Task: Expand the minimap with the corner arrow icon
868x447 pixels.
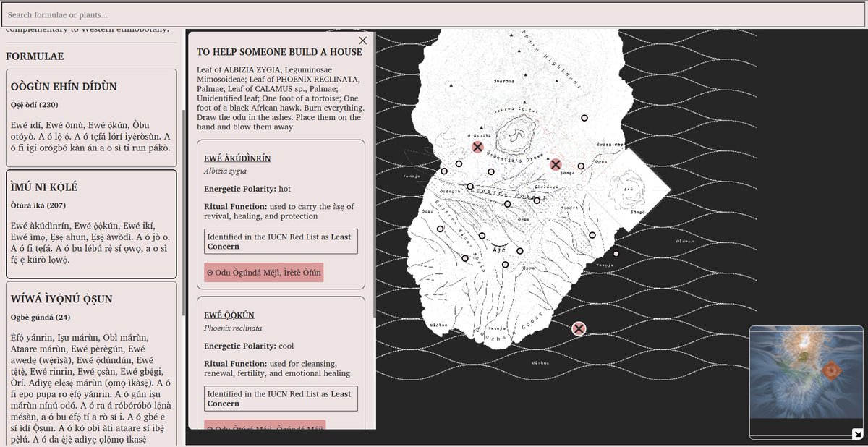Action: tap(858, 434)
